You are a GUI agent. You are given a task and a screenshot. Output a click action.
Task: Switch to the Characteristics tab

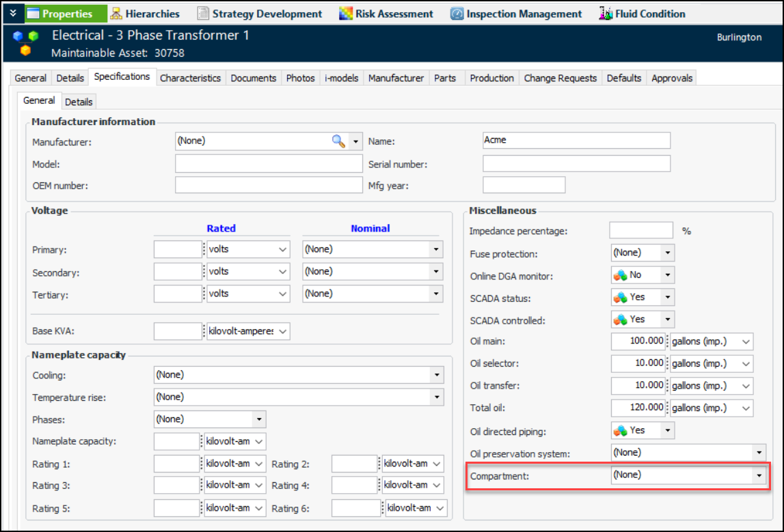point(190,79)
